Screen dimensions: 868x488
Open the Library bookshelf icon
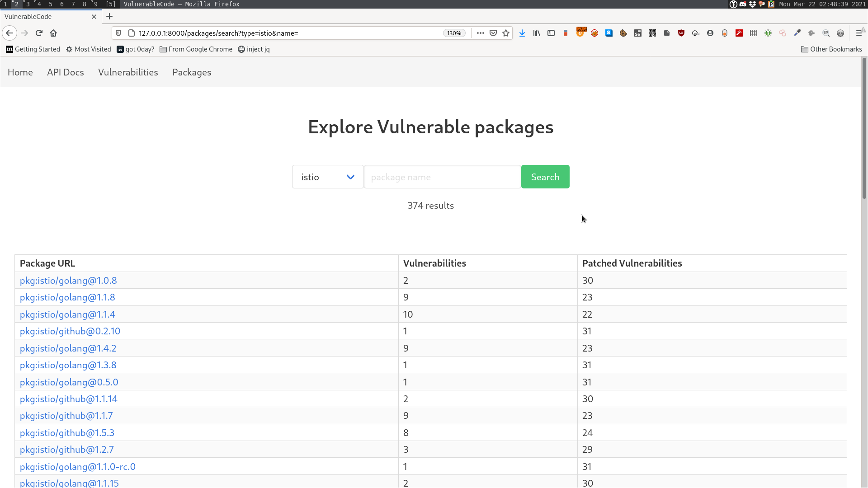[x=537, y=33]
